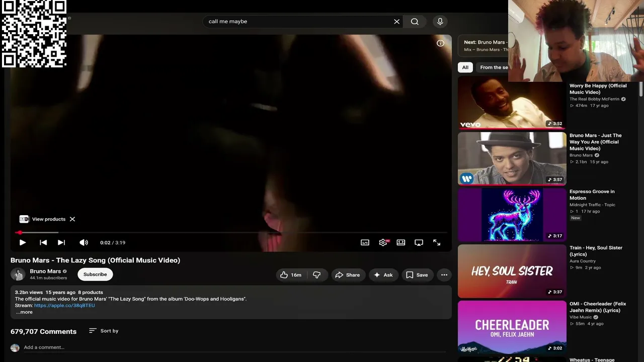The width and height of the screenshot is (644, 362).
Task: Open The Real Bobby McFerrin channel
Action: tap(594, 99)
